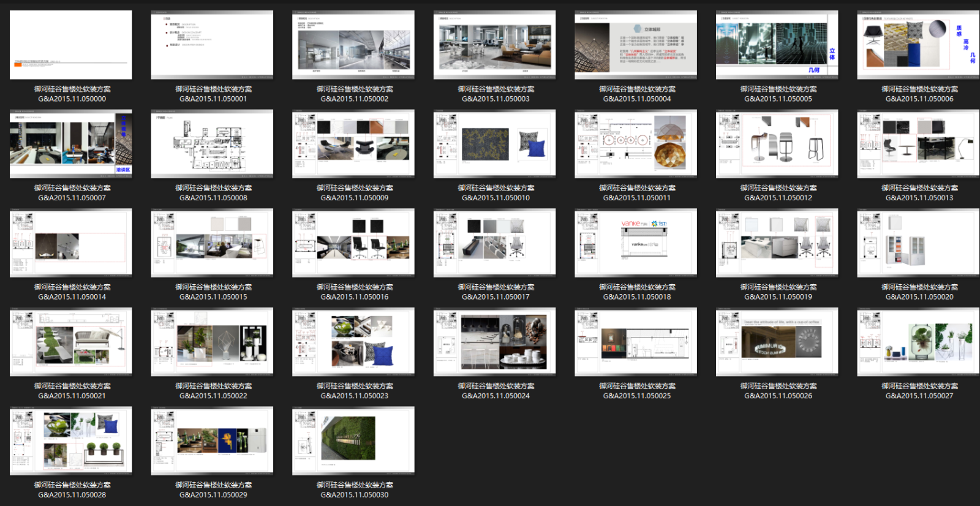Select thumbnail G&A2015.11.050000

(71, 45)
